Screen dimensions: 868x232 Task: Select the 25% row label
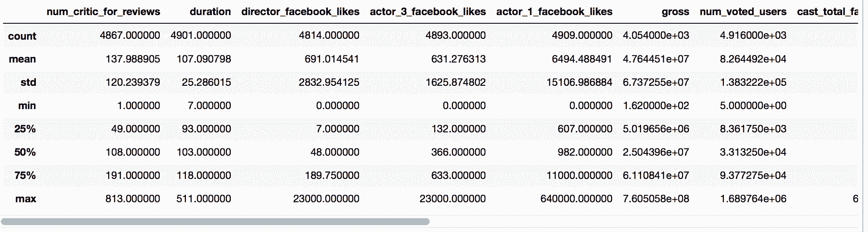click(x=25, y=129)
